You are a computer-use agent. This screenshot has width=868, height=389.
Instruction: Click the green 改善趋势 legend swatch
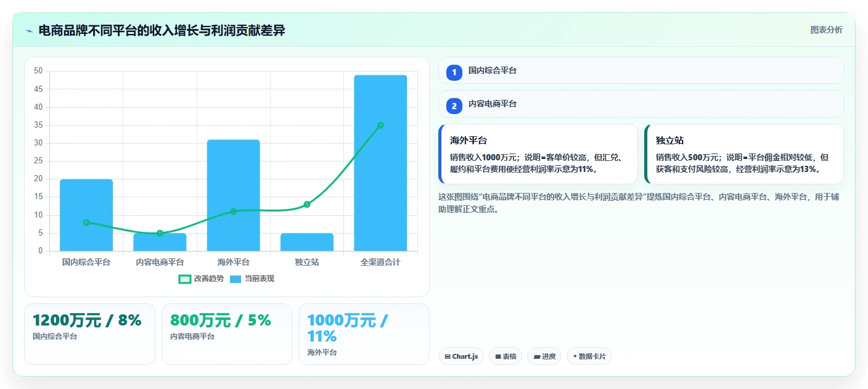(x=185, y=279)
